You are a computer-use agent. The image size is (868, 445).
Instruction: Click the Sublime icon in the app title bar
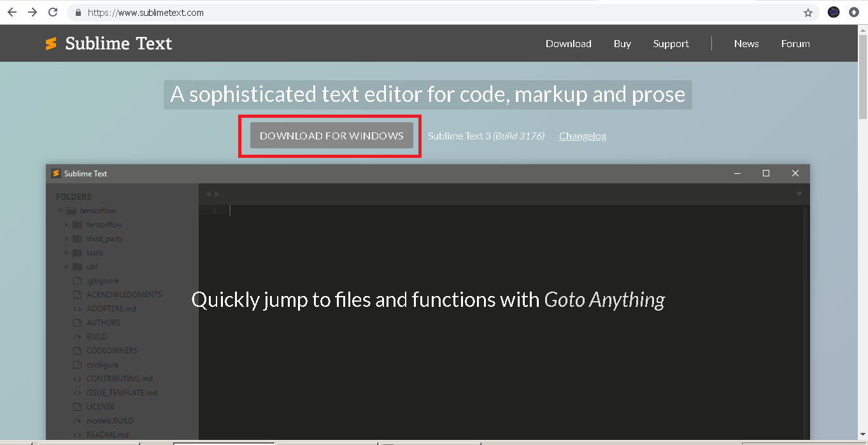[56, 173]
